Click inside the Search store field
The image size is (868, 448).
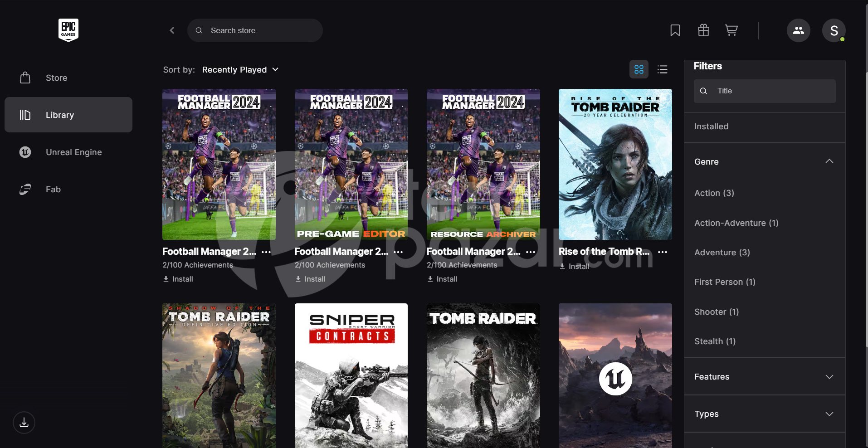[x=255, y=30]
